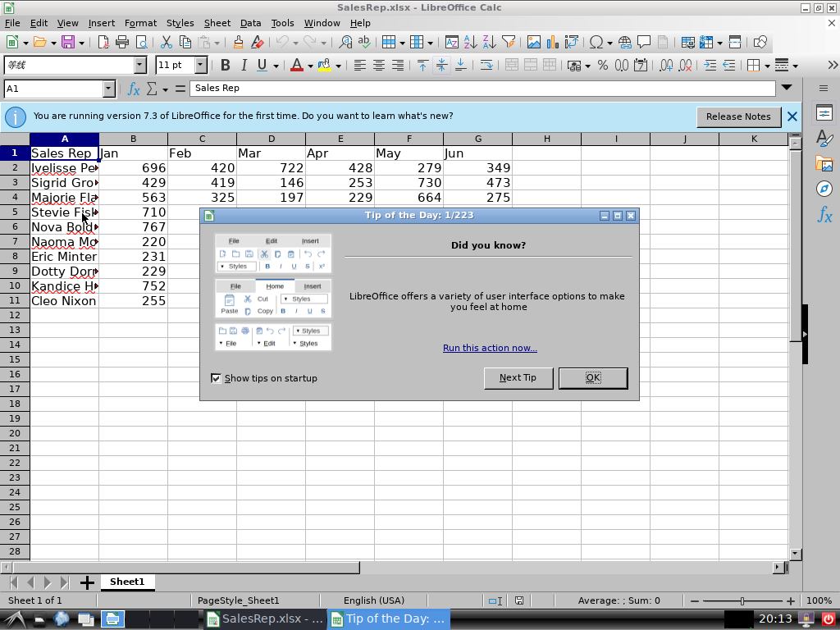Click the zoom slider in status bar
The image size is (840, 630).
pos(742,600)
